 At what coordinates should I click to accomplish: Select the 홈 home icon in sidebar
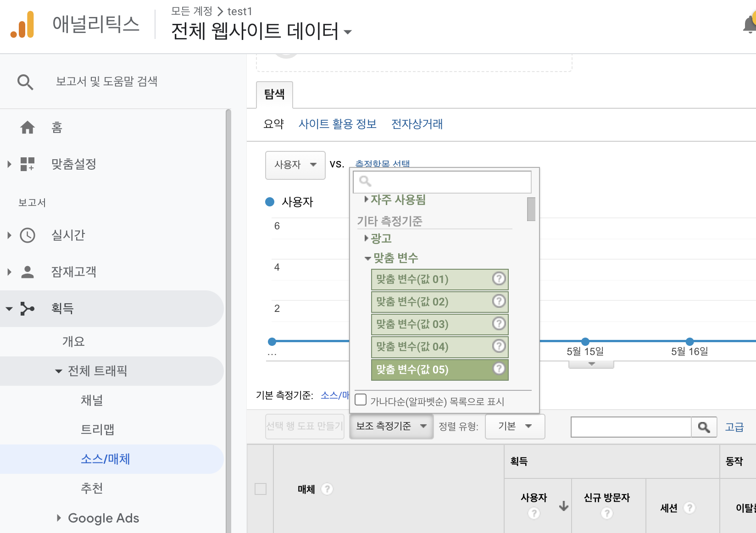(x=28, y=128)
